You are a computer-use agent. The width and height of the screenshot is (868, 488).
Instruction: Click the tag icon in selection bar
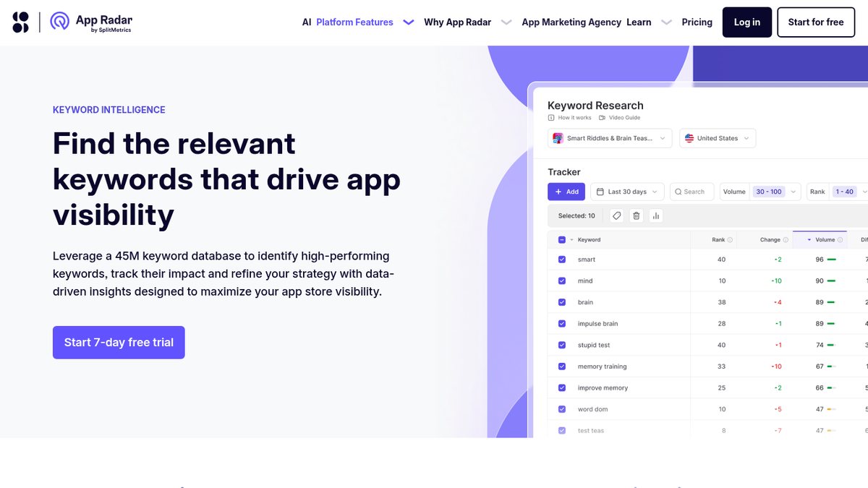(x=616, y=215)
